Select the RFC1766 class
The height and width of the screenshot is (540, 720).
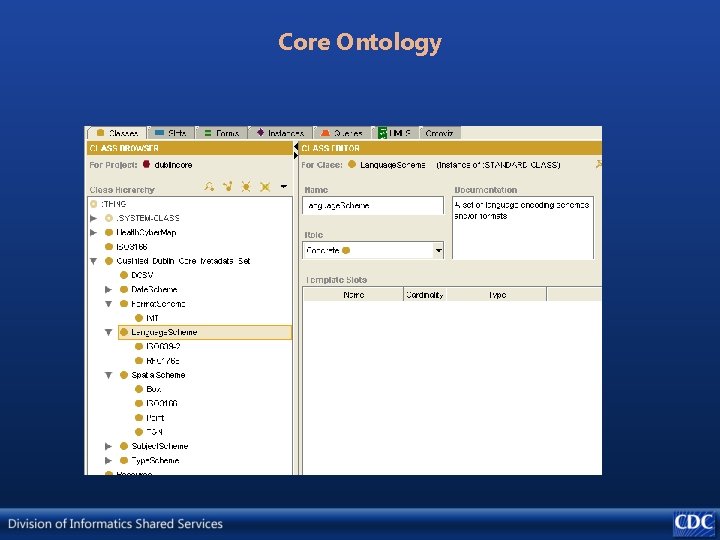tap(158, 360)
